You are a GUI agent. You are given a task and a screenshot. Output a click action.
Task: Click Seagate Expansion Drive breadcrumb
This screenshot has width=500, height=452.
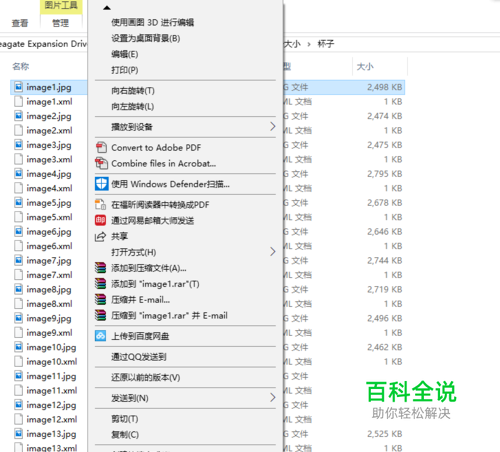tap(43, 44)
